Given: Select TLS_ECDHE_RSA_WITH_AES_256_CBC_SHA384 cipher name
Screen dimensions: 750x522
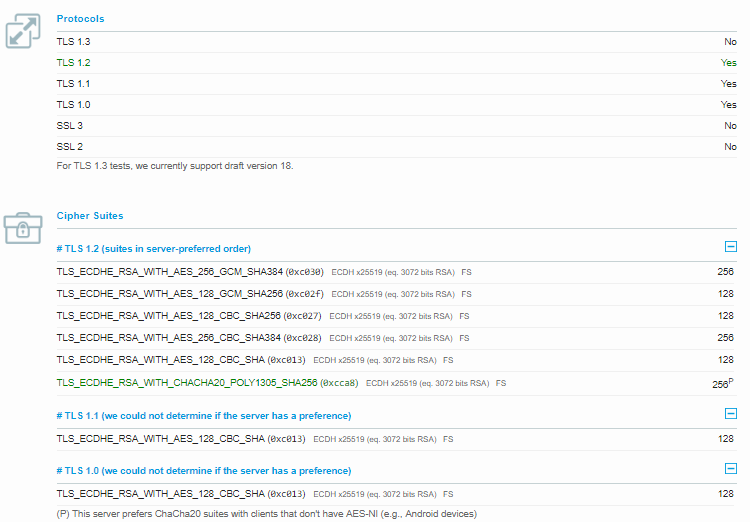Looking at the screenshot, I should pos(168,338).
